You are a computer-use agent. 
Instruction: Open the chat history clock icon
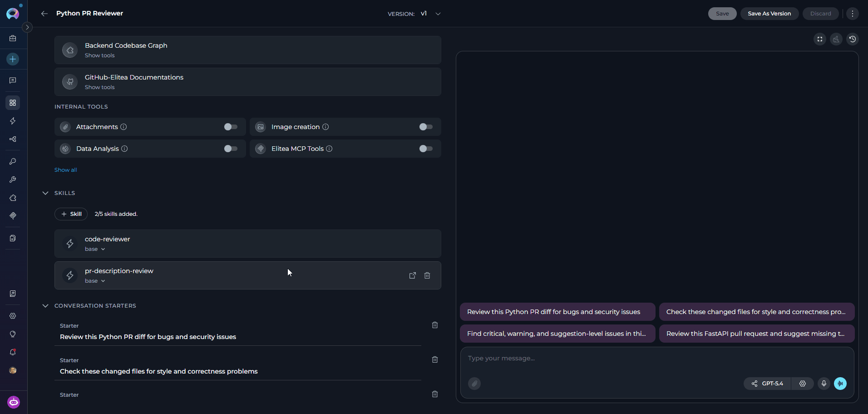click(x=853, y=39)
